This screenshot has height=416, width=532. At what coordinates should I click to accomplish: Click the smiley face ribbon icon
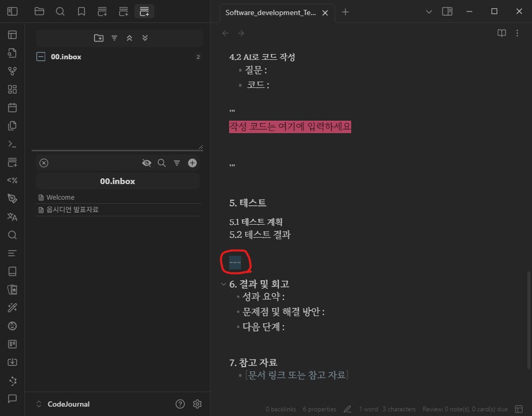(x=12, y=326)
